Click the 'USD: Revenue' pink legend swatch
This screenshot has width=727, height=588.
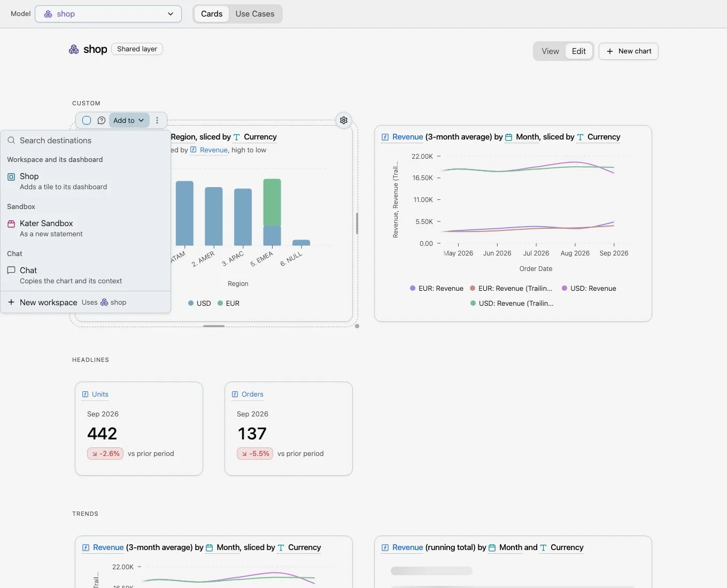pyautogui.click(x=564, y=288)
